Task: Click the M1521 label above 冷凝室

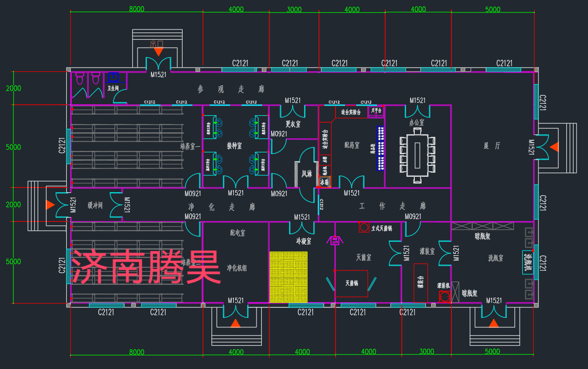Action: tap(302, 217)
